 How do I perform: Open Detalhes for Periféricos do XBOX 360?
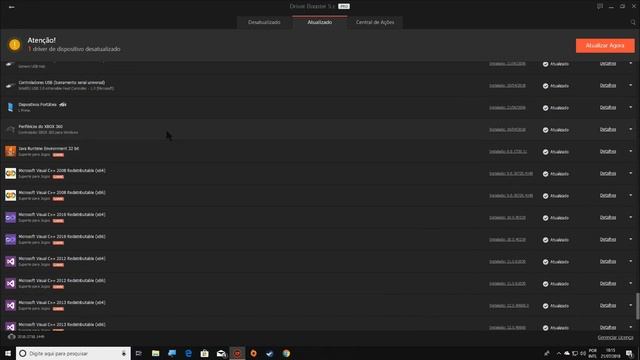(x=608, y=129)
